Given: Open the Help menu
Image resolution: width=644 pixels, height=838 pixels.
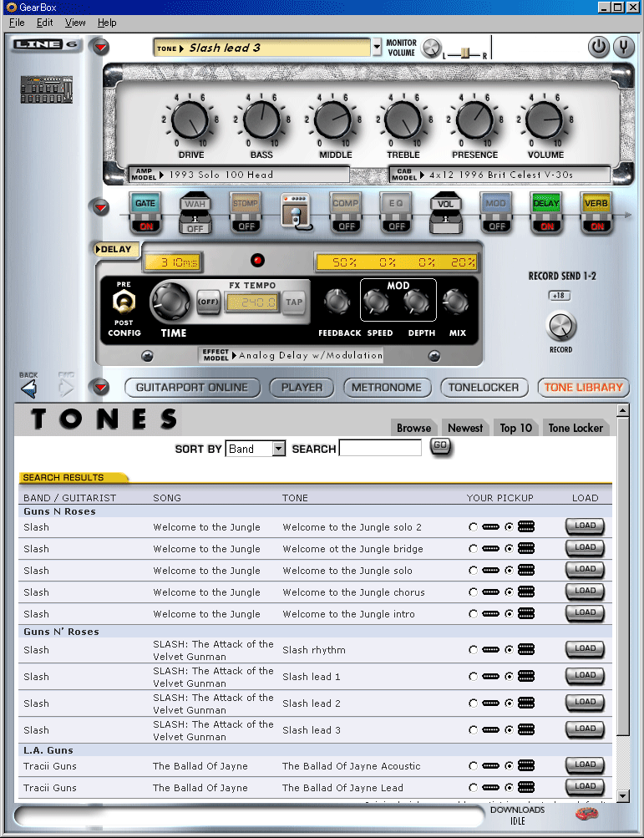Looking at the screenshot, I should [107, 23].
